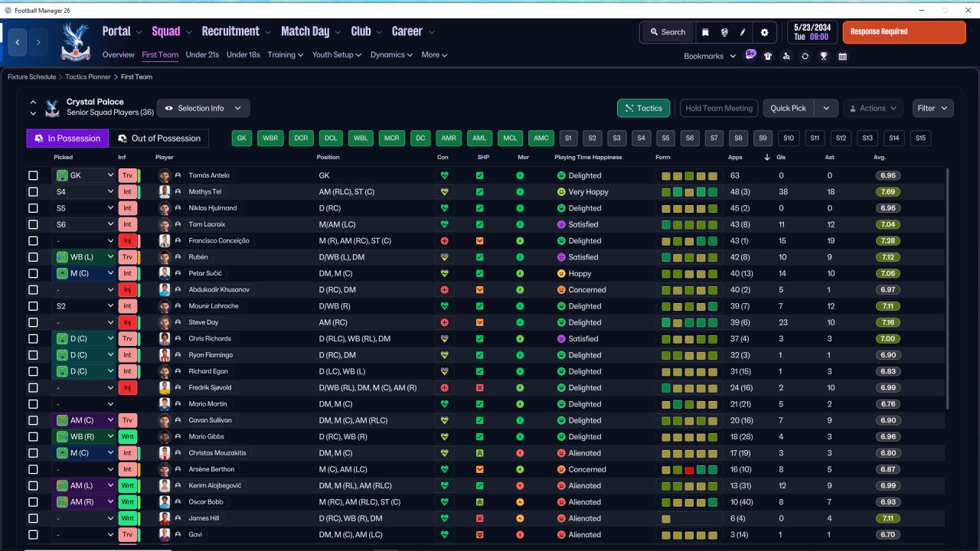The height and width of the screenshot is (551, 980).
Task: Click Arsène Berthon's form squares with red
Action: [690, 469]
